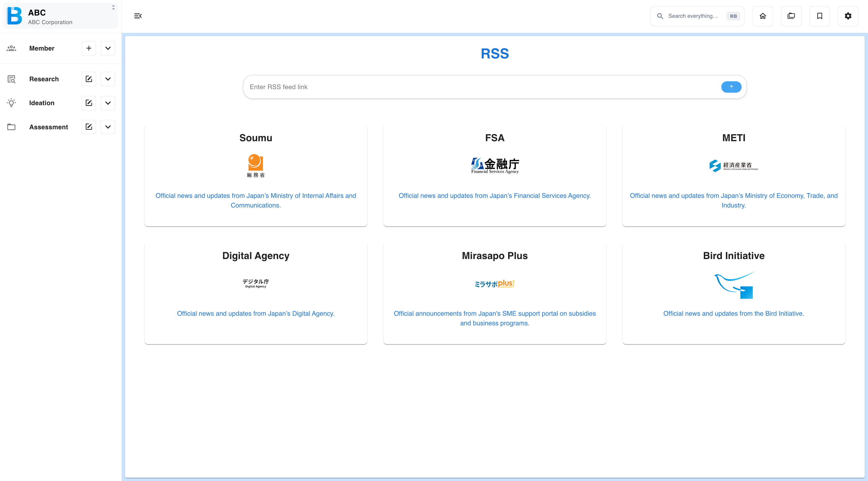Viewport: 868px width, 481px height.
Task: Create a new Assessment entry with the edit icon
Action: coord(89,127)
